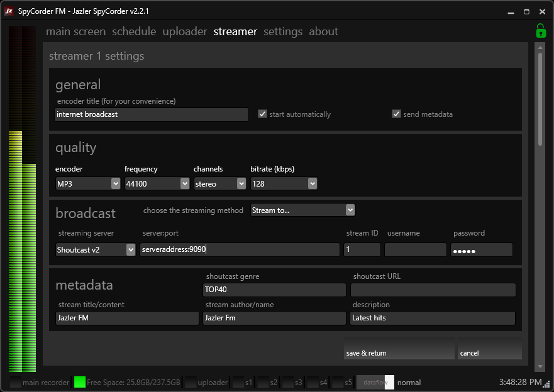Open the Shoutcast v2 server dropdown
The width and height of the screenshot is (554, 392).
pos(96,250)
